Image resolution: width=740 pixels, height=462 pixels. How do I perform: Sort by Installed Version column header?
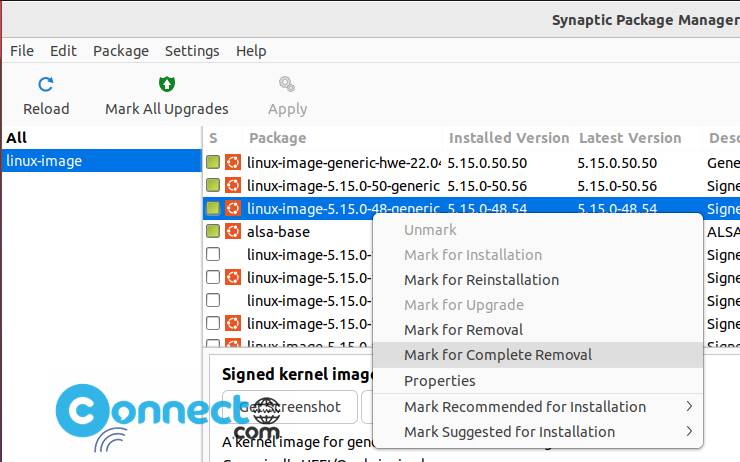[x=509, y=138]
